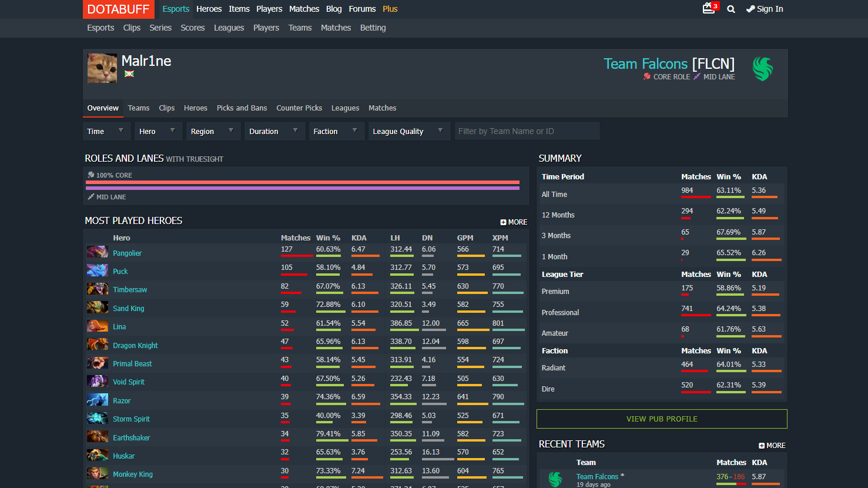
Task: Sort heroes table by GPM header
Action: point(465,238)
